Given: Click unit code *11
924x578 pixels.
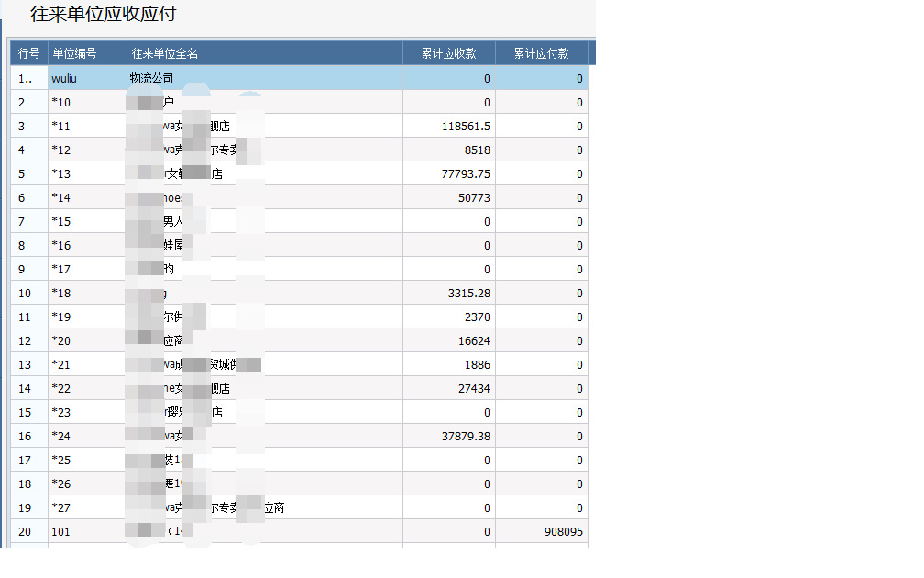Looking at the screenshot, I should pyautogui.click(x=87, y=127).
